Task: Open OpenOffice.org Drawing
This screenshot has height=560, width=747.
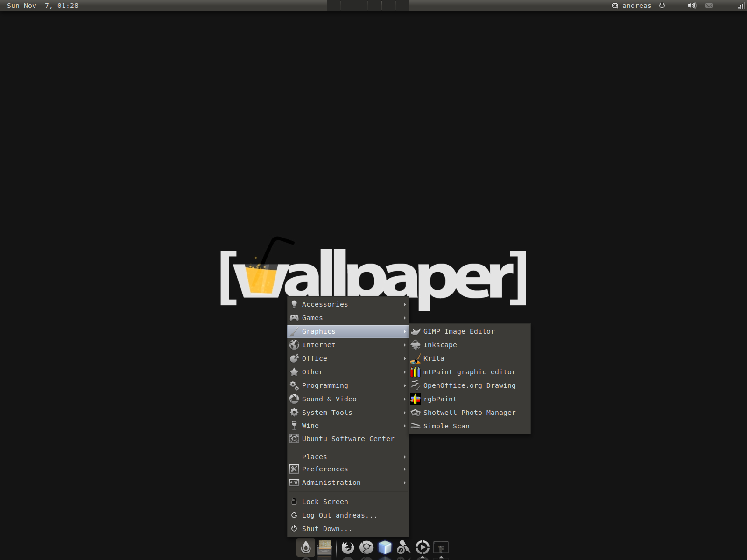Action: (x=470, y=385)
